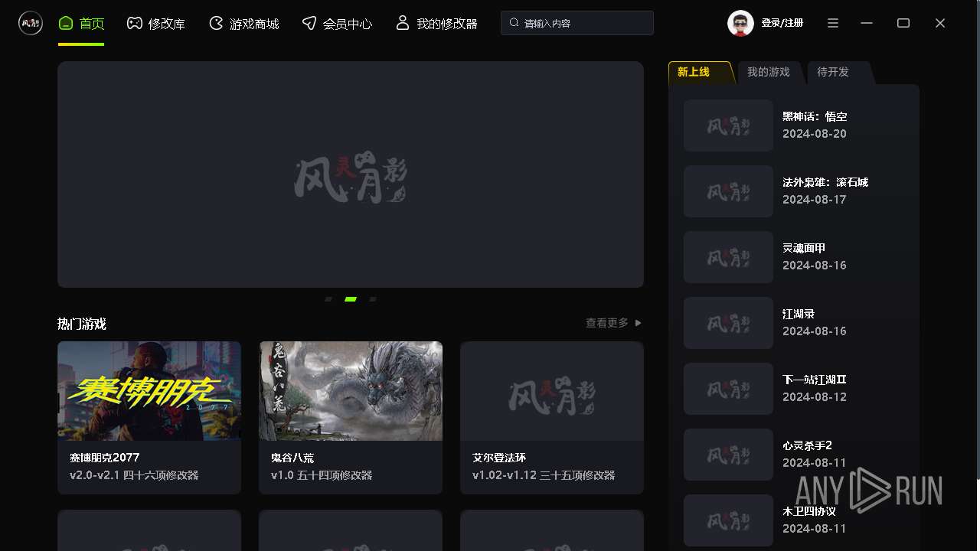Click the 艾尔登法环 title text
980x551 pixels.
pos(499,458)
